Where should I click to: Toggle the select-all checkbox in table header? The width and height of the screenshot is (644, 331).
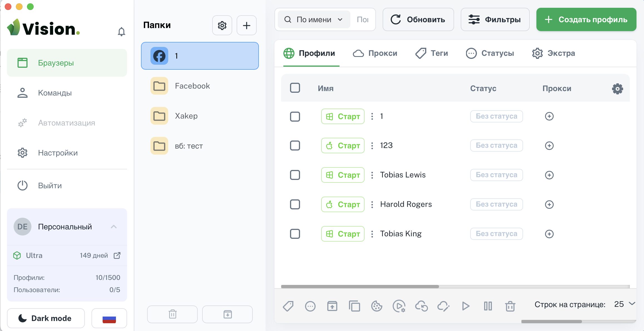295,88
